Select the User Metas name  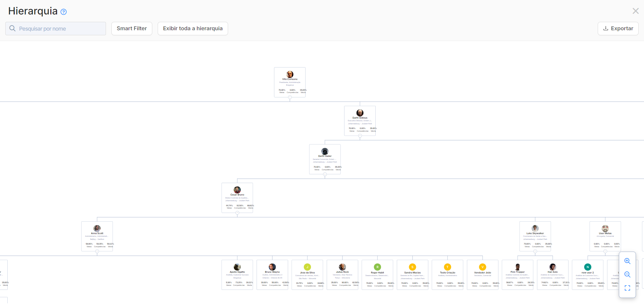click(605, 233)
